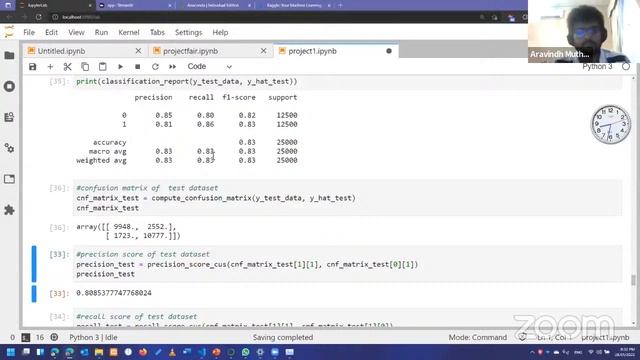Screen dimensions: 640x360
Task: Click Mode: Command in status bar
Action: click(478, 338)
